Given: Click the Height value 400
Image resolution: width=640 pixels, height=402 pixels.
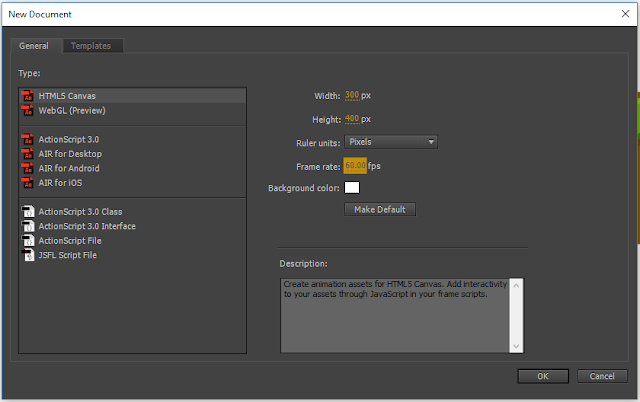Looking at the screenshot, I should tap(352, 119).
